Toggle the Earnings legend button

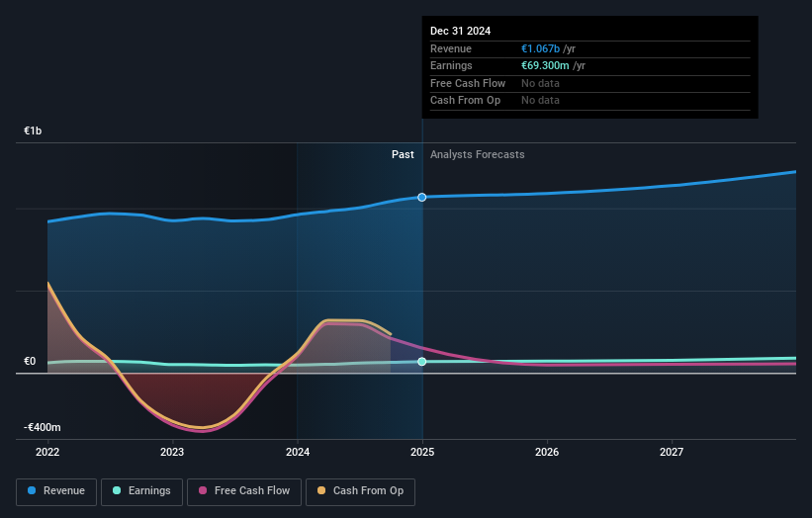(141, 491)
